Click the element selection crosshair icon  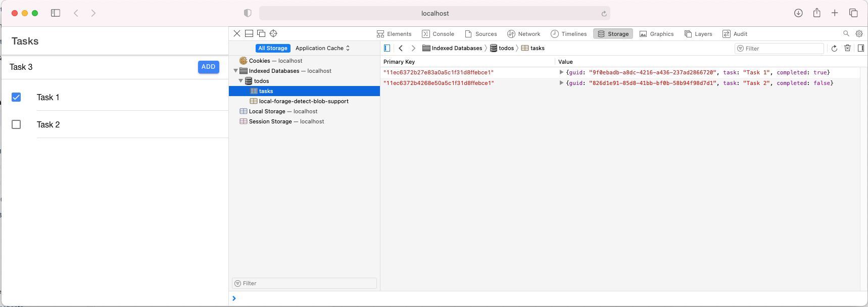click(x=273, y=33)
